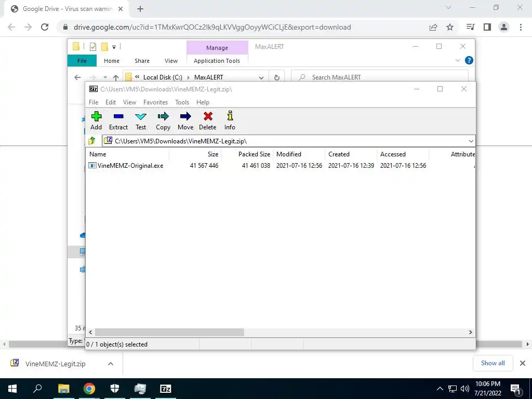
Task: Run Test on the archive
Action: click(x=141, y=121)
